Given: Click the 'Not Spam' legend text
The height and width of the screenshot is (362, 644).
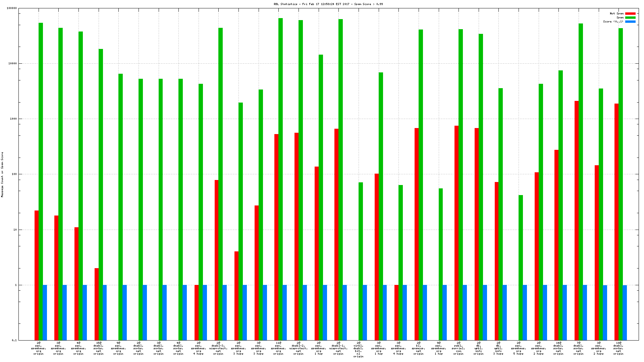Looking at the screenshot, I should point(616,14).
